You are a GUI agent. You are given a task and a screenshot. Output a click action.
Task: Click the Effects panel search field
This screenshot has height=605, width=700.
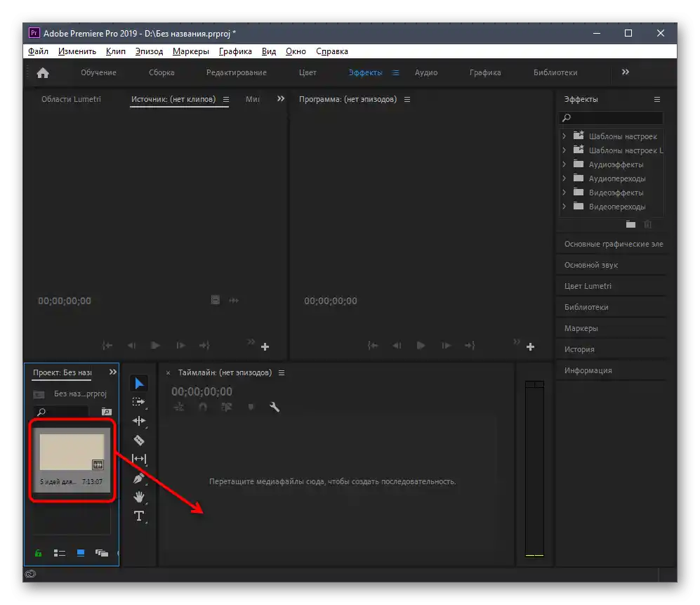pos(615,118)
